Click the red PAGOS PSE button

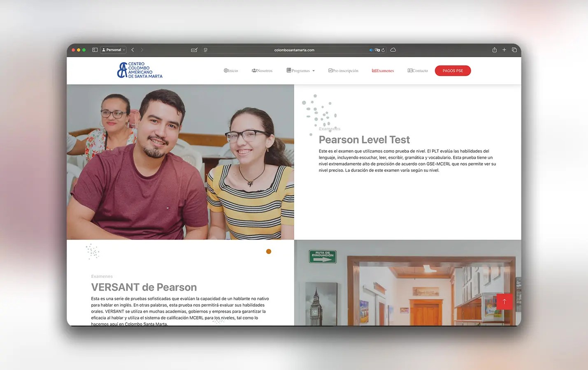[x=453, y=71]
